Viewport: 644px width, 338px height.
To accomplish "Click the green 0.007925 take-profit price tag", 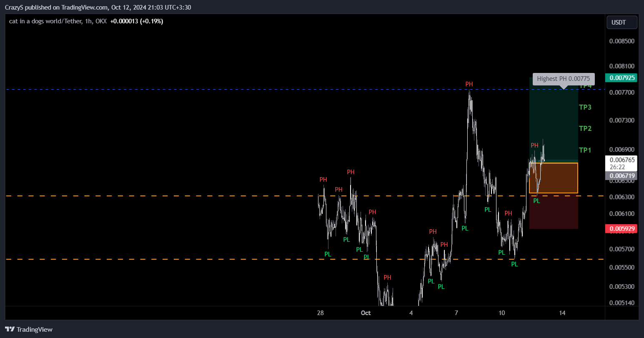I will click(x=622, y=78).
